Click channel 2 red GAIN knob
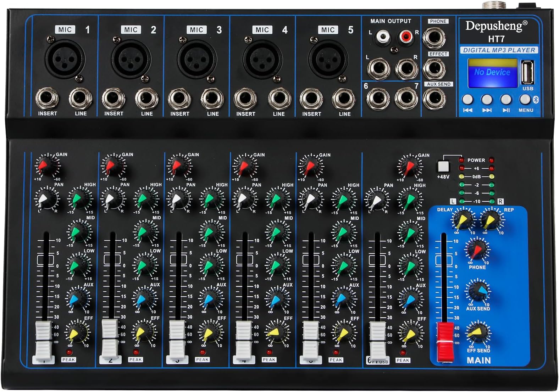The height and width of the screenshot is (392, 559). [x=114, y=165]
